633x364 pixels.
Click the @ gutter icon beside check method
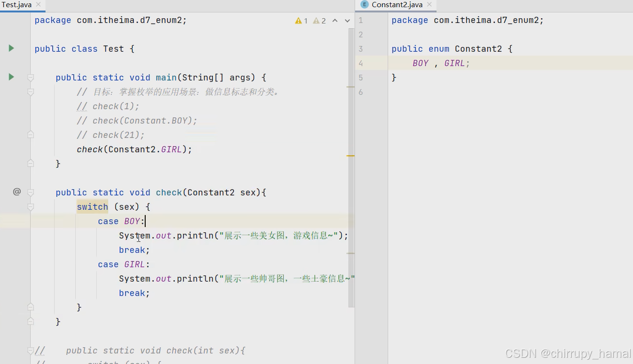[17, 192]
